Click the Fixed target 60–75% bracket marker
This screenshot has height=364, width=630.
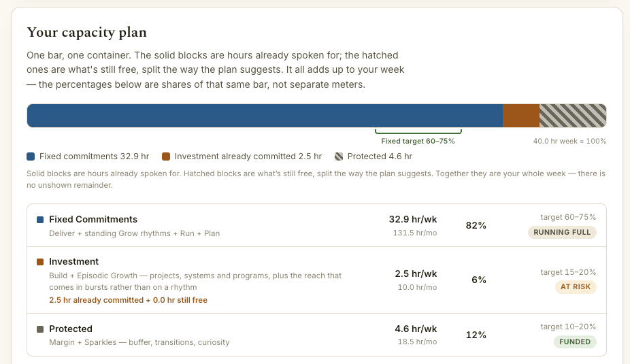(x=418, y=131)
